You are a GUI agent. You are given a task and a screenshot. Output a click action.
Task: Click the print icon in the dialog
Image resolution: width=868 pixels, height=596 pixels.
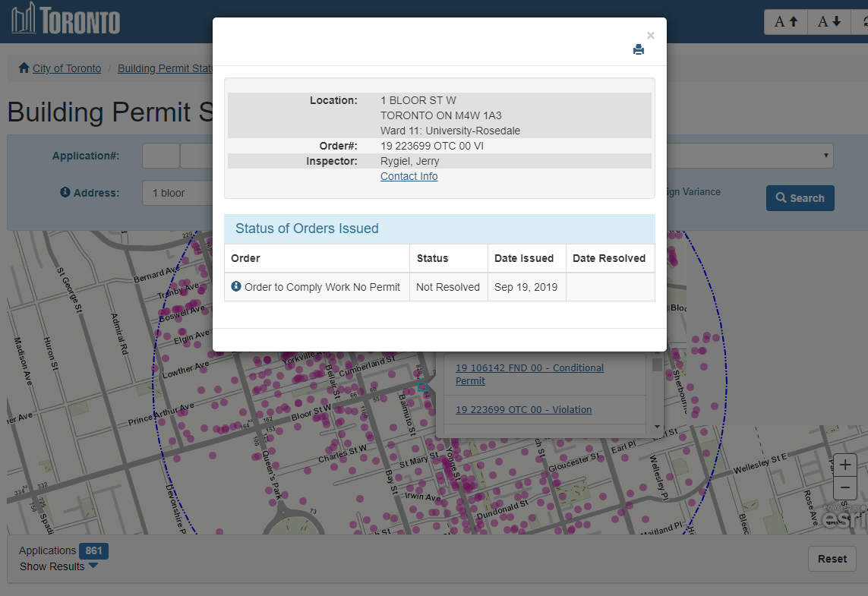pyautogui.click(x=639, y=50)
